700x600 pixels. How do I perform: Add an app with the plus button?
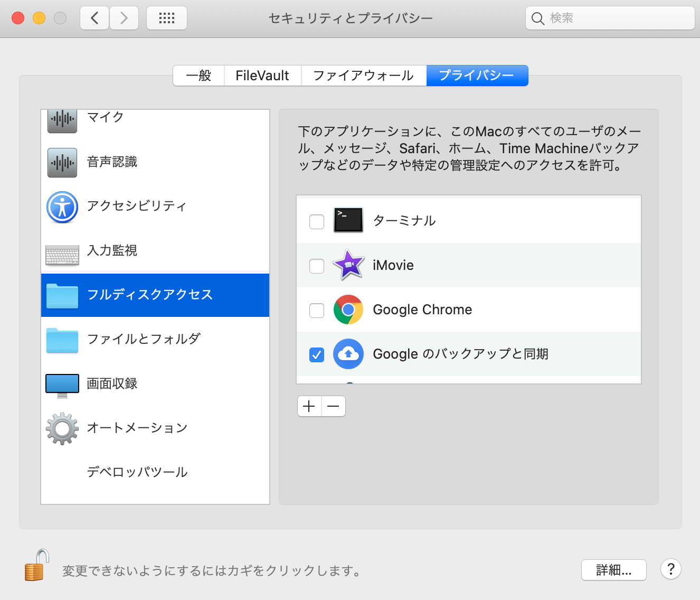pyautogui.click(x=309, y=406)
